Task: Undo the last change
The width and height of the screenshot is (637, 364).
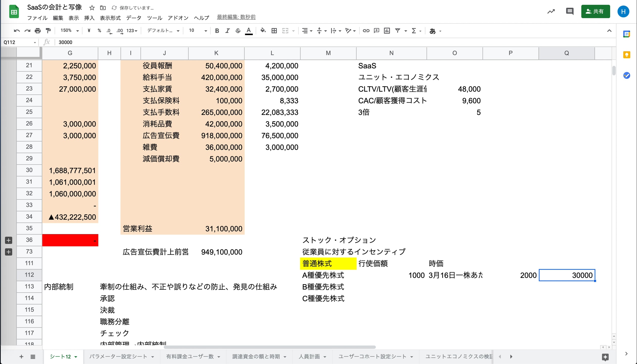Action: tap(16, 31)
